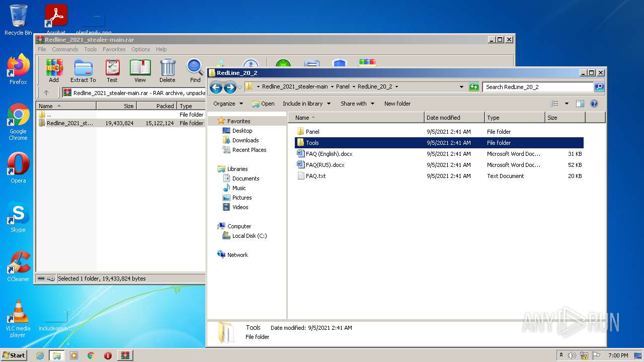Show the preview pane in Explorer
644x362 pixels.
click(580, 104)
